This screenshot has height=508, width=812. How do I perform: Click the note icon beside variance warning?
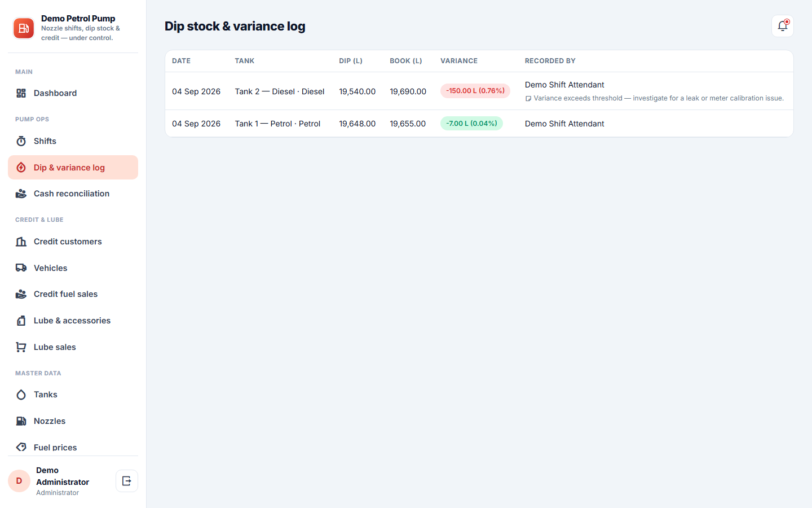(x=528, y=99)
